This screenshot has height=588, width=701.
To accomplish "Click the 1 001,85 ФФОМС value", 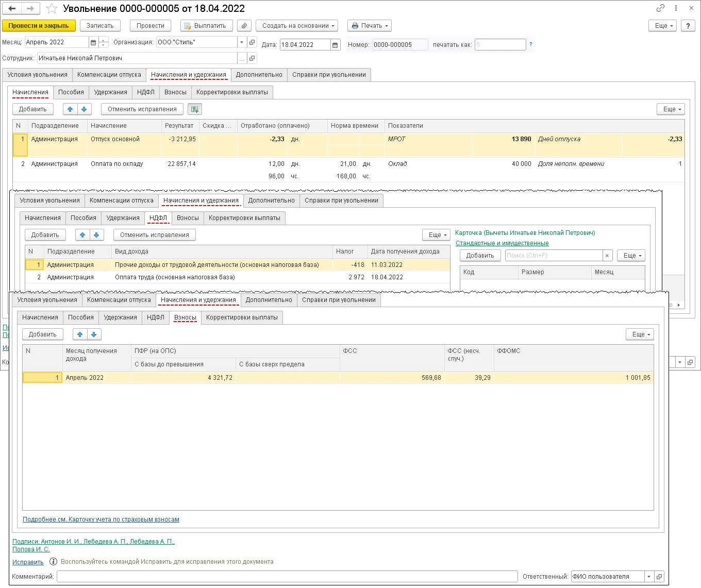I will pos(638,378).
